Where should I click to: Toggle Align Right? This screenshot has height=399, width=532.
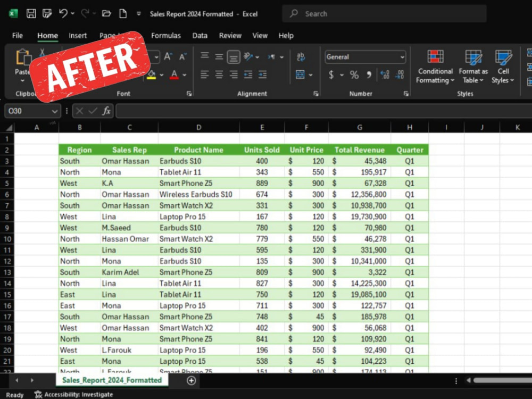click(234, 74)
